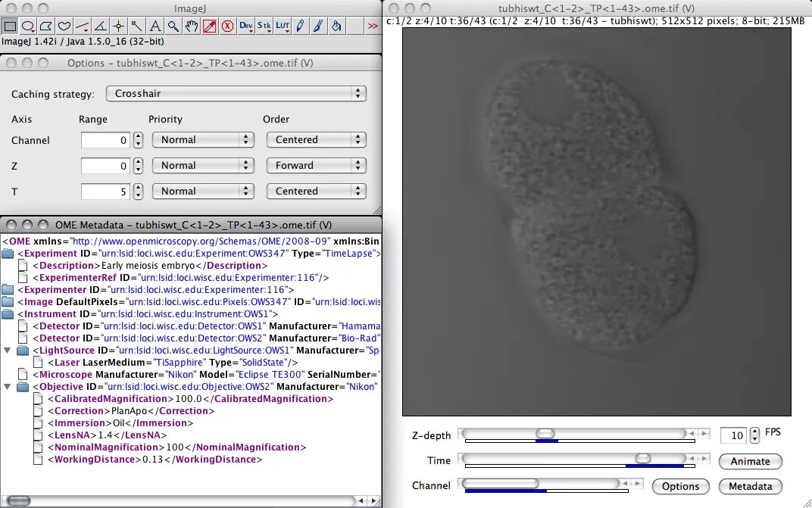Click the Z range stepper arrows
This screenshot has width=812, height=508.
click(x=138, y=166)
